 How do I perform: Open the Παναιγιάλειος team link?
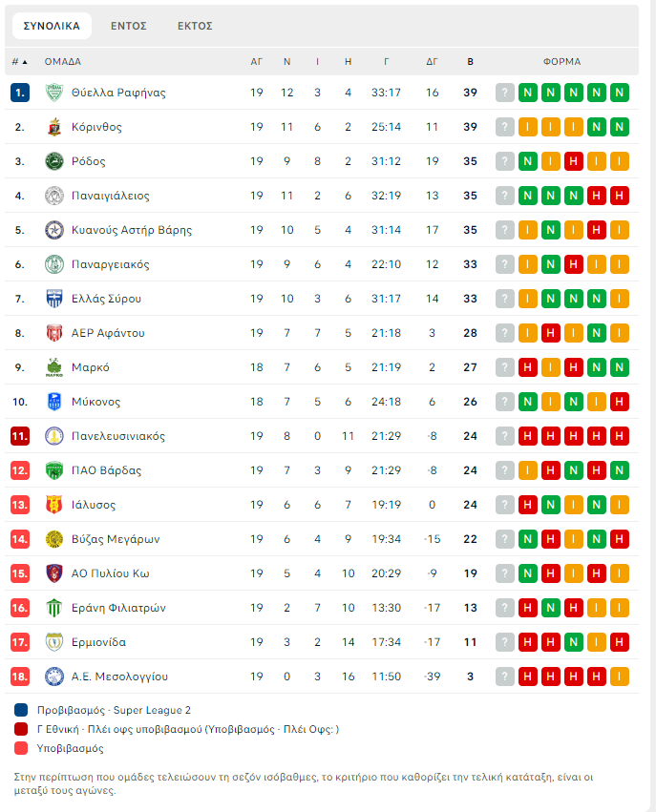(111, 196)
